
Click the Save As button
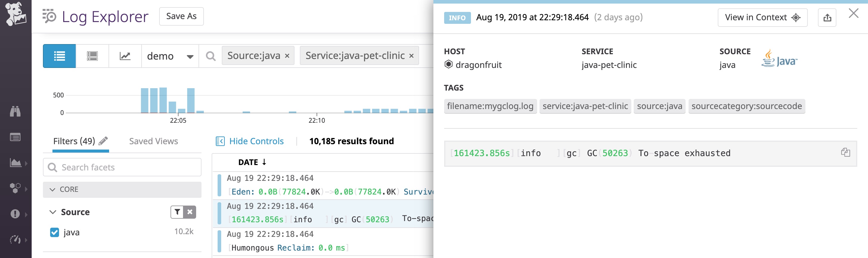pyautogui.click(x=181, y=16)
